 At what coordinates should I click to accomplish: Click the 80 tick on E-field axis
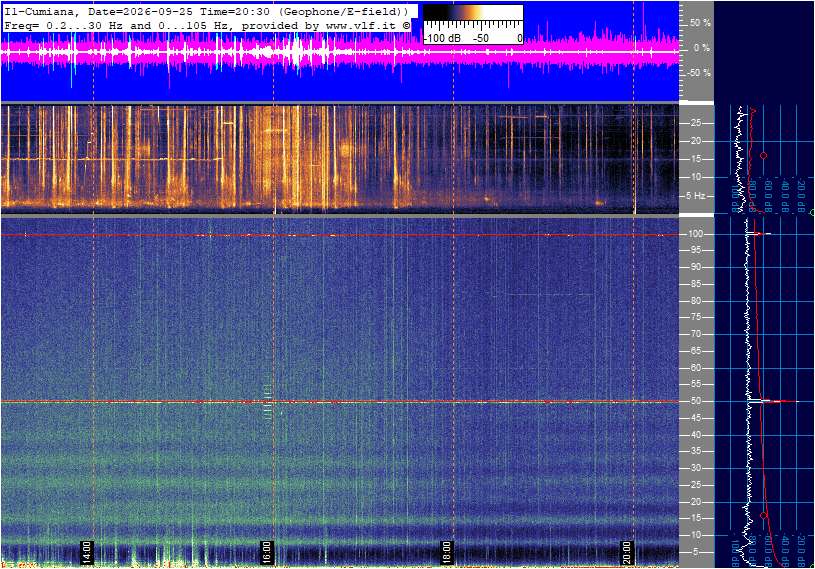(x=695, y=301)
